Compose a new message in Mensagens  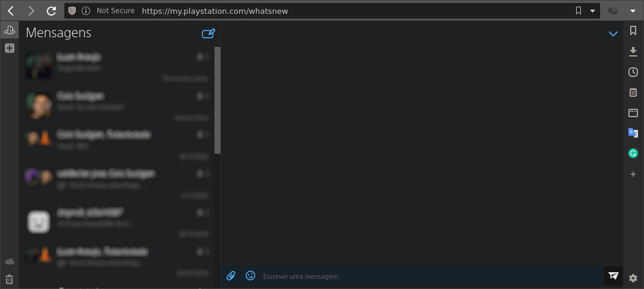pyautogui.click(x=208, y=33)
